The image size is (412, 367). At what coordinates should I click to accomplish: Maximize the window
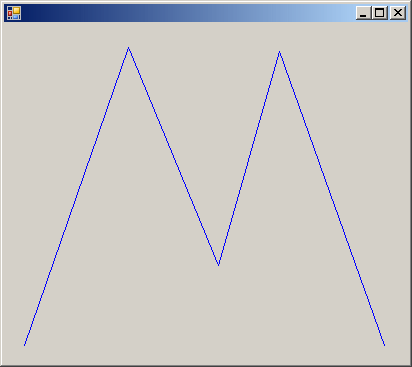click(x=380, y=13)
